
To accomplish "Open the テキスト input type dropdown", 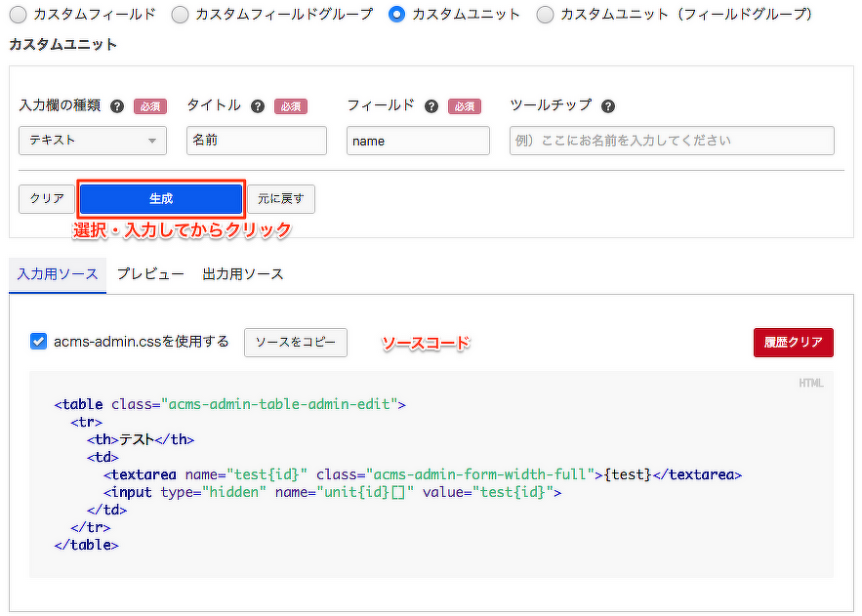I will click(93, 141).
